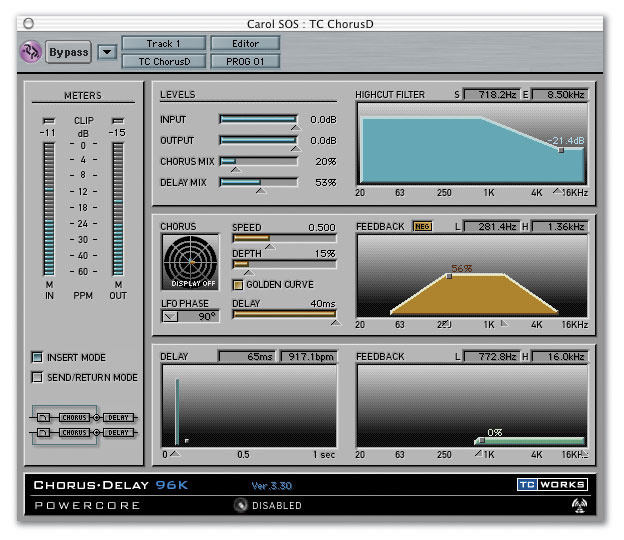Click the purple plug-in logo icon
Screen dimensions: 624x540
click(31, 52)
